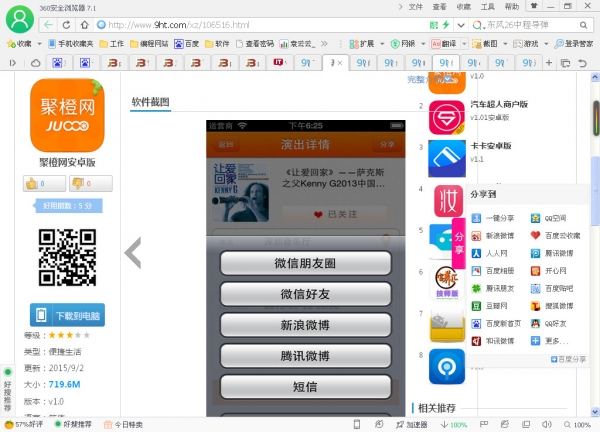Share to 豆瓣网
This screenshot has height=432, width=600.
click(489, 306)
